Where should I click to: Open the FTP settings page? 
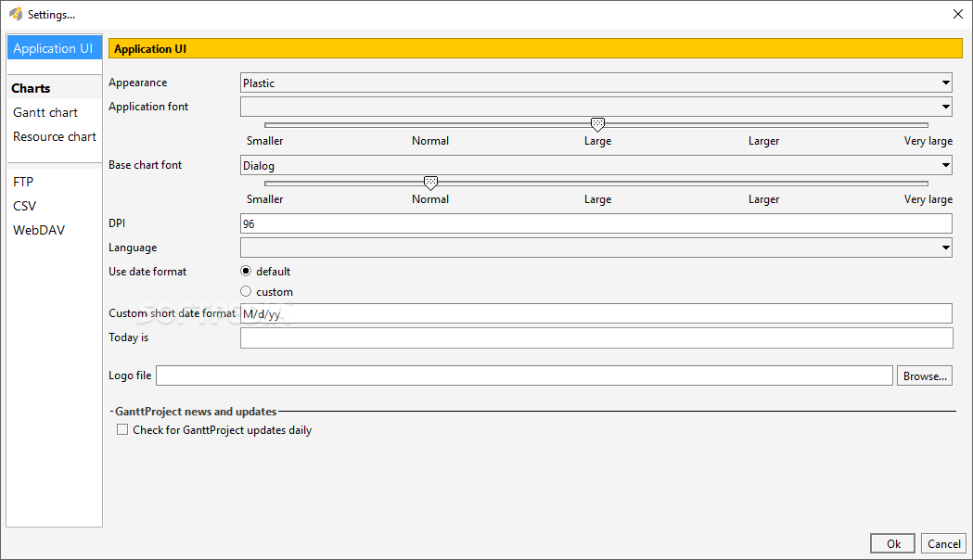23,182
